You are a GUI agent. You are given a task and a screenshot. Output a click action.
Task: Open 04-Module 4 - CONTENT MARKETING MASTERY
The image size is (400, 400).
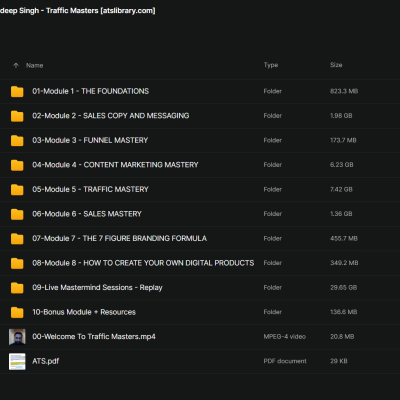point(115,165)
